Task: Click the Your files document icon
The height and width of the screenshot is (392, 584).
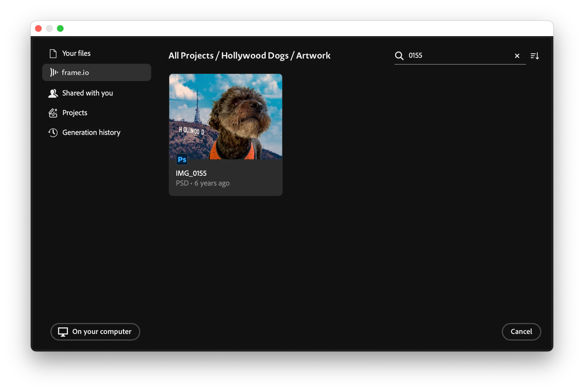Action: point(53,53)
